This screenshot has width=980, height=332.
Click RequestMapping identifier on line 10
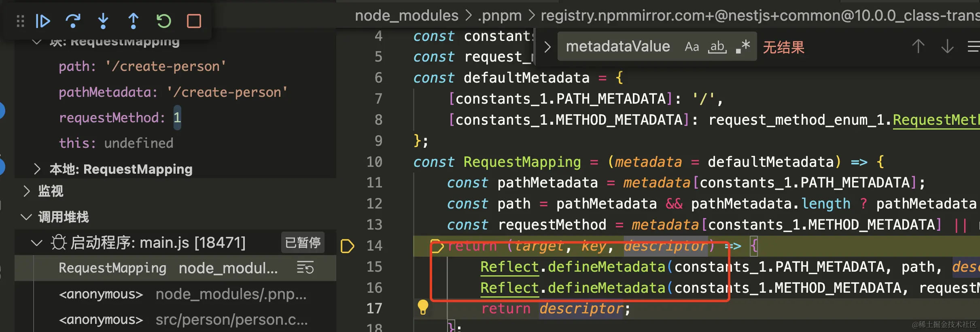(x=522, y=162)
